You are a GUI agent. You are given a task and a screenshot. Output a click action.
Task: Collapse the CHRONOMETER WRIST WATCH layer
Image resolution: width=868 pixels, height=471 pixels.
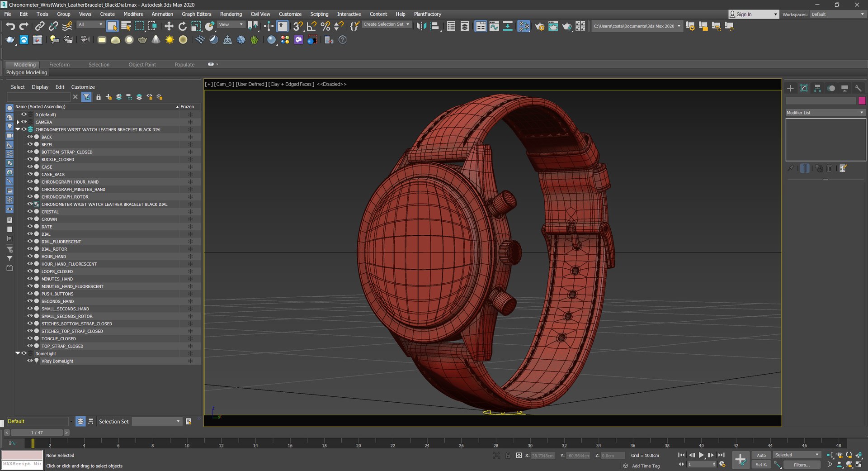pos(18,129)
